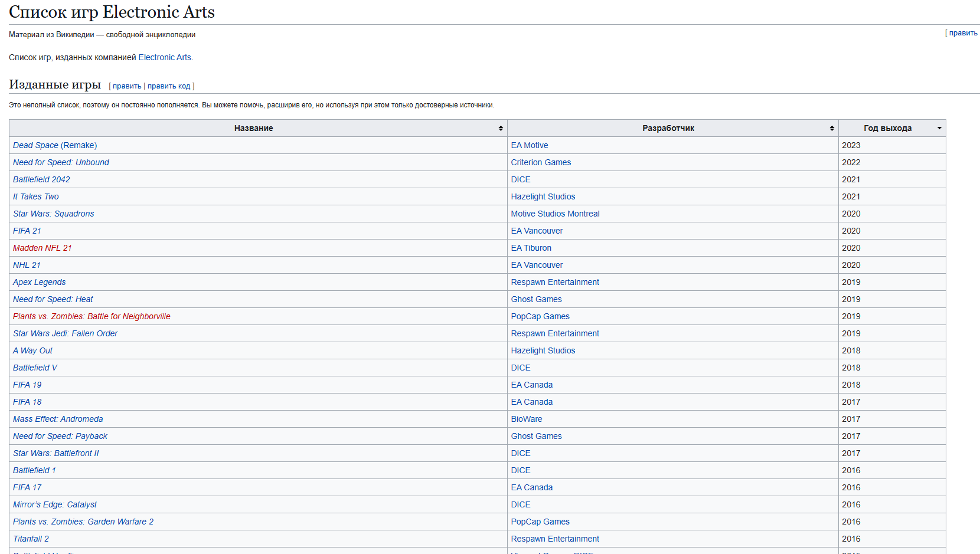Open Mass Effect: Andromeda
The image size is (980, 554).
coord(58,419)
